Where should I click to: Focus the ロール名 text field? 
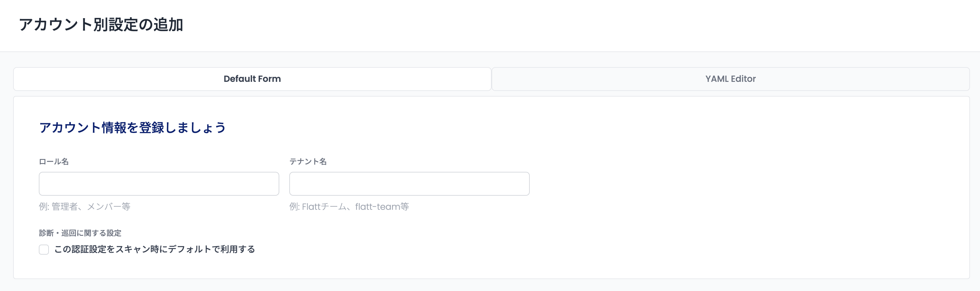[159, 183]
